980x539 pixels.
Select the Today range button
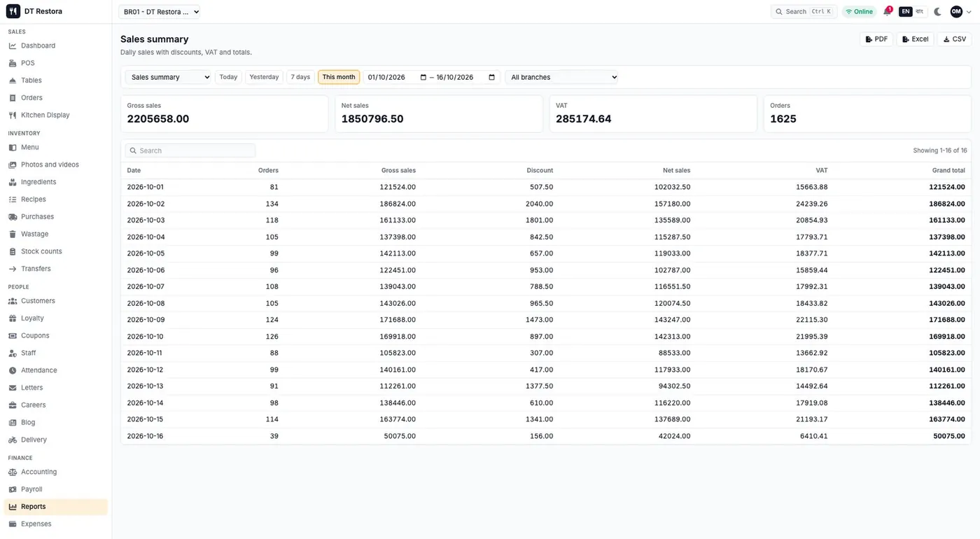(228, 77)
